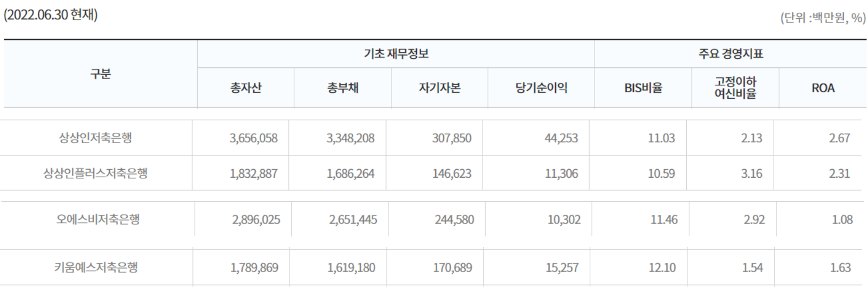The width and height of the screenshot is (868, 293).
Task: Click the 상상인플러스저축은행 row name
Action: tap(95, 173)
